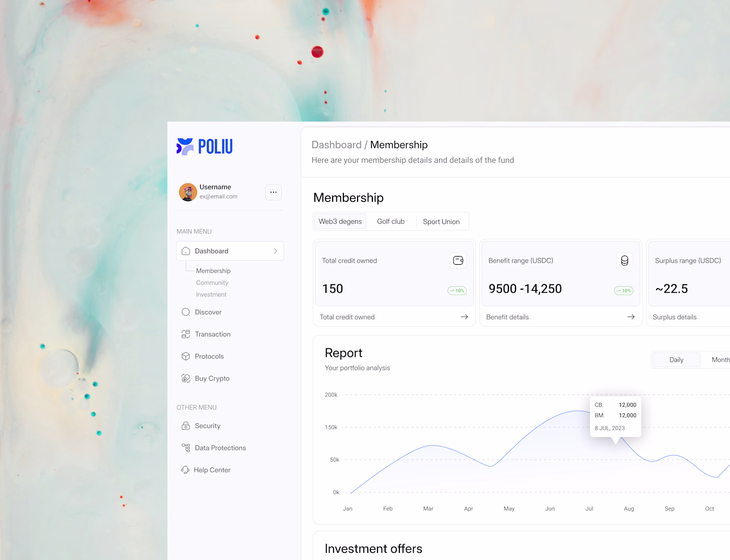Screen dimensions: 730x560
Task: Open the Discover menu item
Action: point(208,312)
